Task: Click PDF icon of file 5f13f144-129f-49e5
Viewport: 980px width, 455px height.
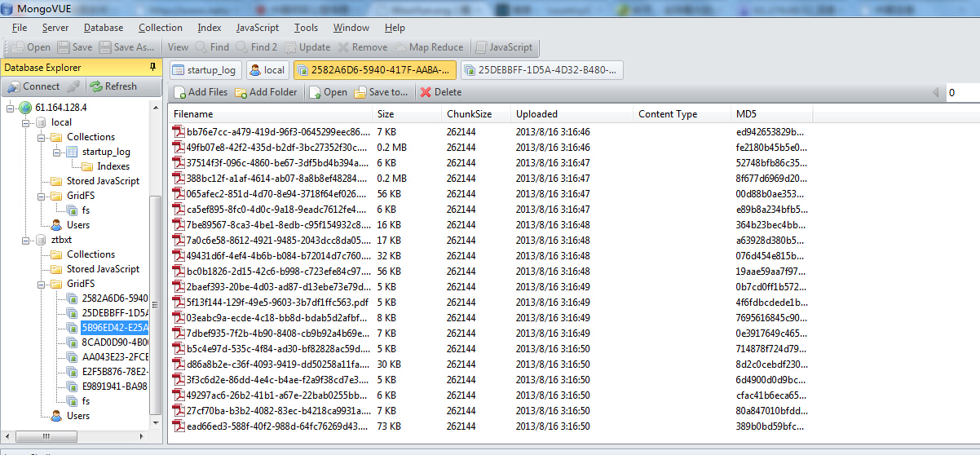Action: 179,303
